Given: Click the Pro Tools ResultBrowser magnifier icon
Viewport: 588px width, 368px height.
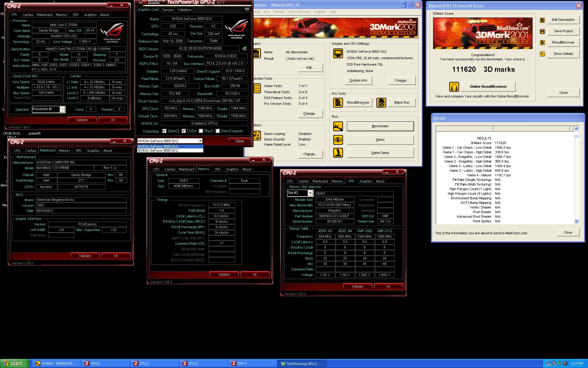Looking at the screenshot, I should point(338,102).
